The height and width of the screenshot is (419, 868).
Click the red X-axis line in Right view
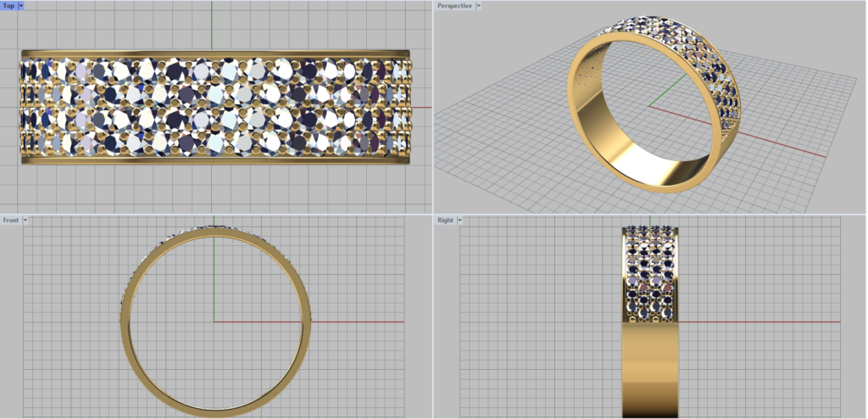(763, 321)
